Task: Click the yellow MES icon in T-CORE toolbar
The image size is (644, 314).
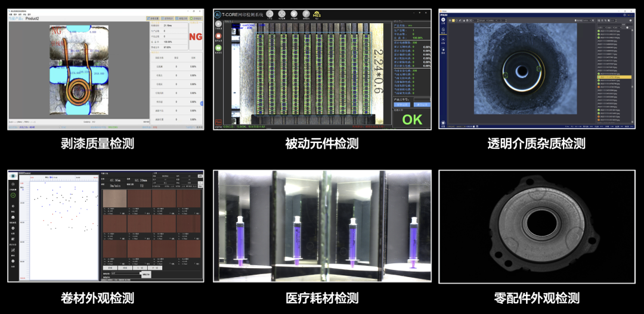Action: point(317,15)
